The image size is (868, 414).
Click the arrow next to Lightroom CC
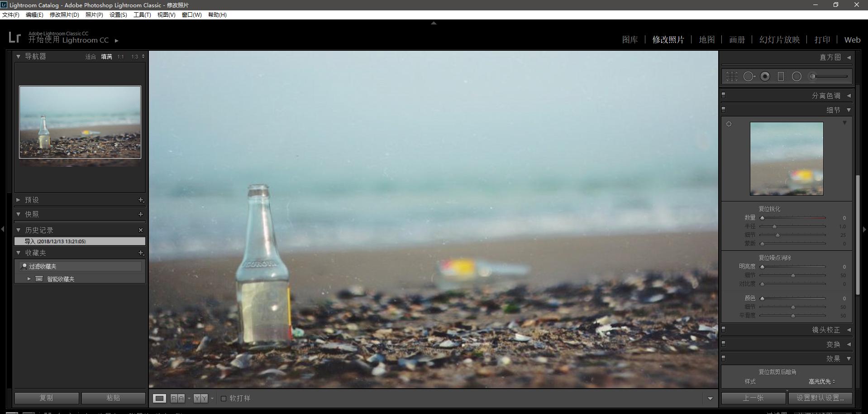tap(117, 40)
